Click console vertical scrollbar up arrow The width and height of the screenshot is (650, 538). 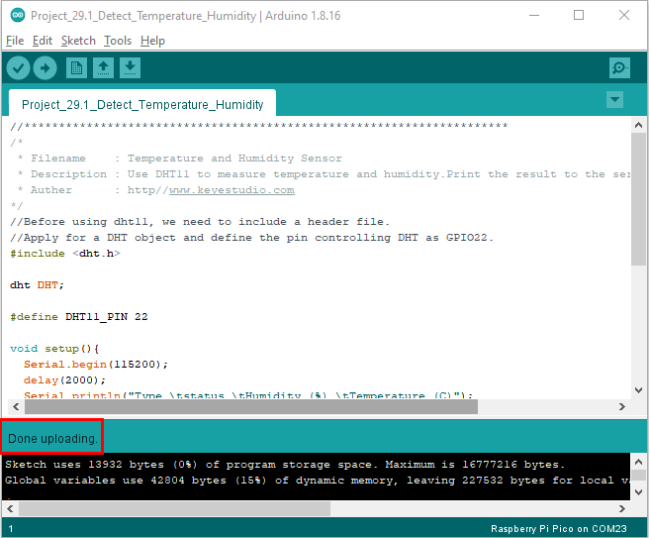point(639,462)
